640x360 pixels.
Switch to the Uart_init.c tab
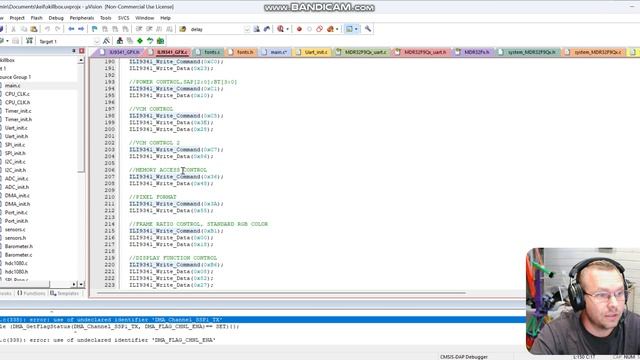point(312,52)
